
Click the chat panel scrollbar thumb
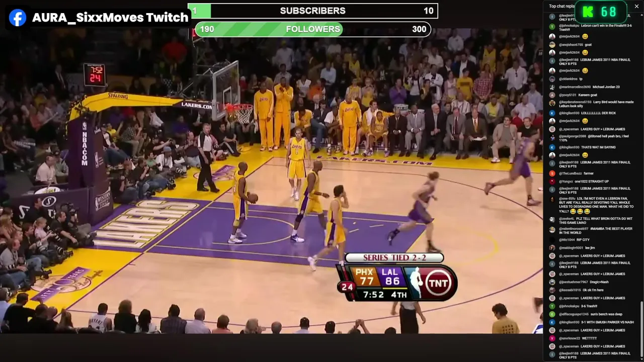tap(641, 329)
